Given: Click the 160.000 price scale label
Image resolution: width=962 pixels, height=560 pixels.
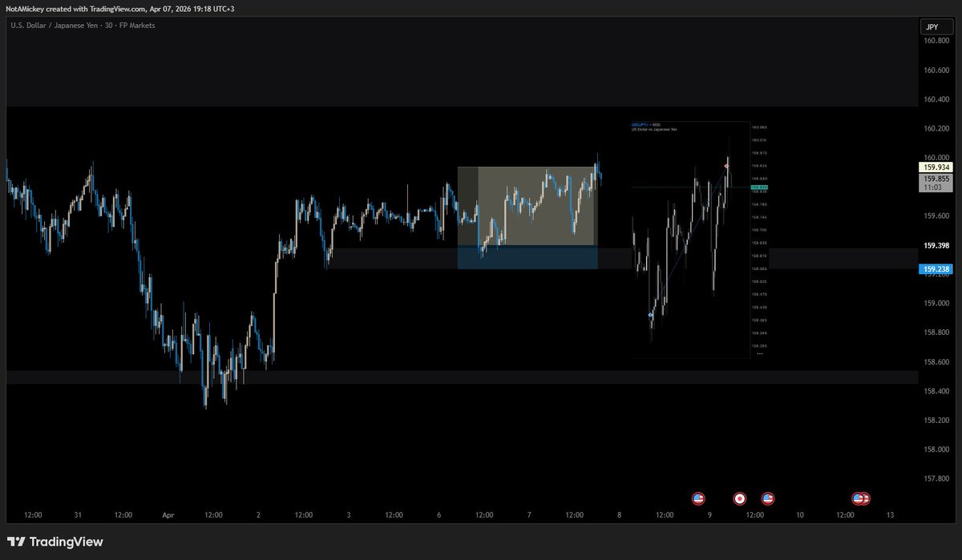Looking at the screenshot, I should pyautogui.click(x=937, y=158).
